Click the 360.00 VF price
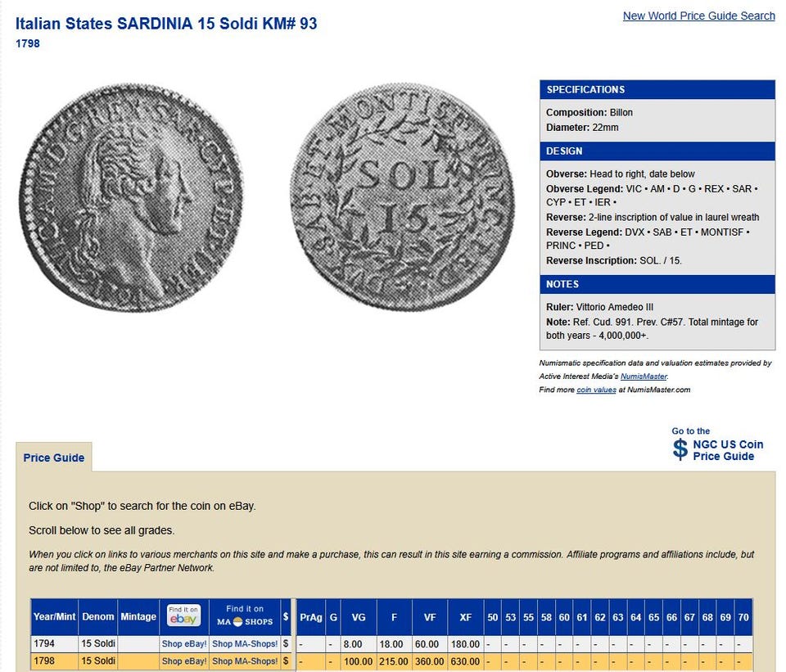Viewport: 786px width, 672px height. 430,661
